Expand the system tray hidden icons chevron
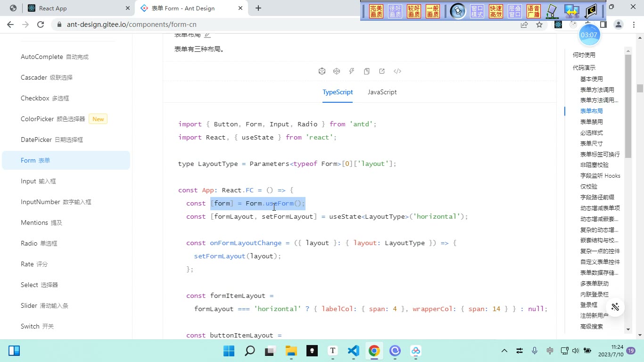The image size is (644, 362). [x=504, y=351]
